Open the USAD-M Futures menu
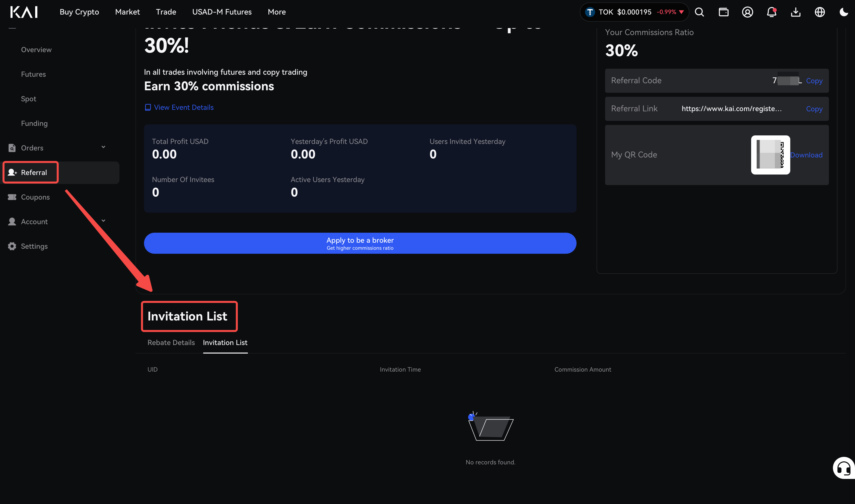The image size is (855, 504). pos(222,12)
